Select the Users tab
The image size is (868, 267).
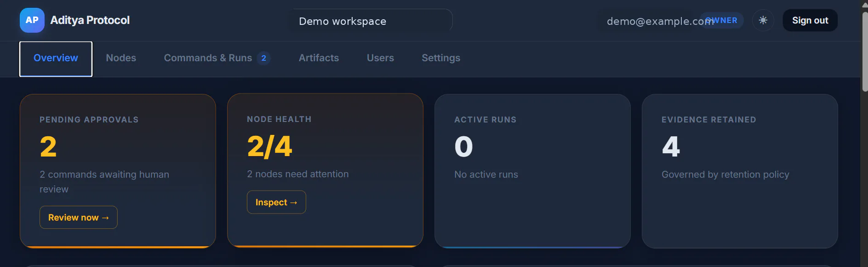(x=380, y=58)
